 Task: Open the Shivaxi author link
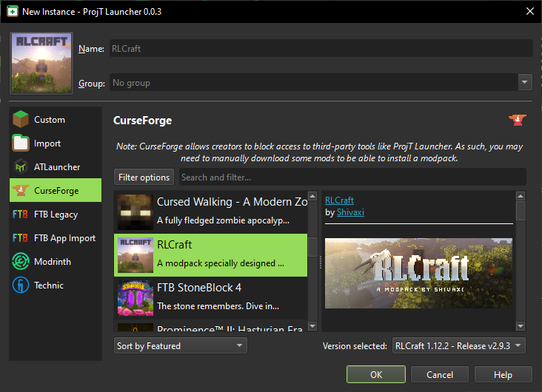pos(350,212)
